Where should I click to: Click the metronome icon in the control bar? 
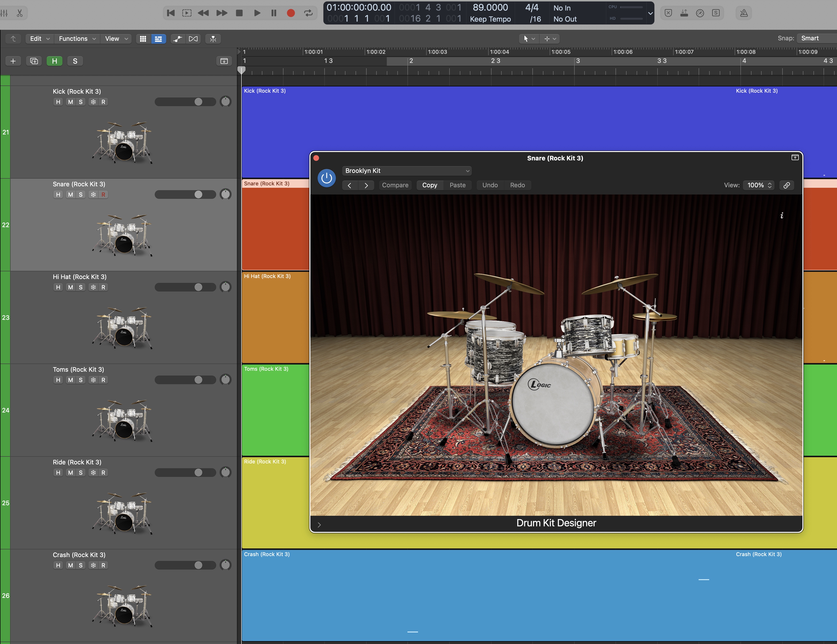(x=744, y=13)
